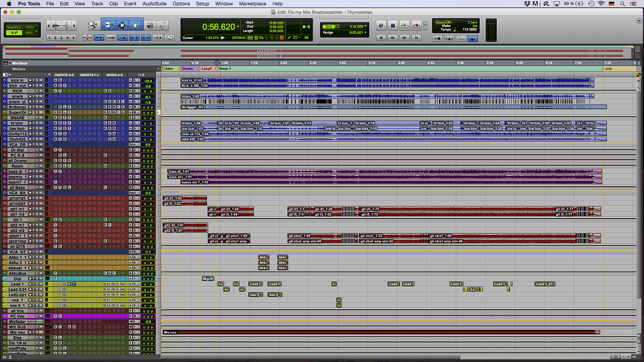644x362 pixels.
Task: Click the audio waveform zoom button
Action: click(x=56, y=25)
